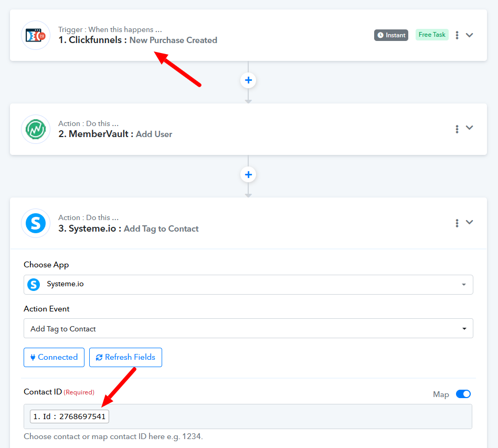498x448 pixels.
Task: Click the Clickfunnels app icon
Action: pos(36,35)
